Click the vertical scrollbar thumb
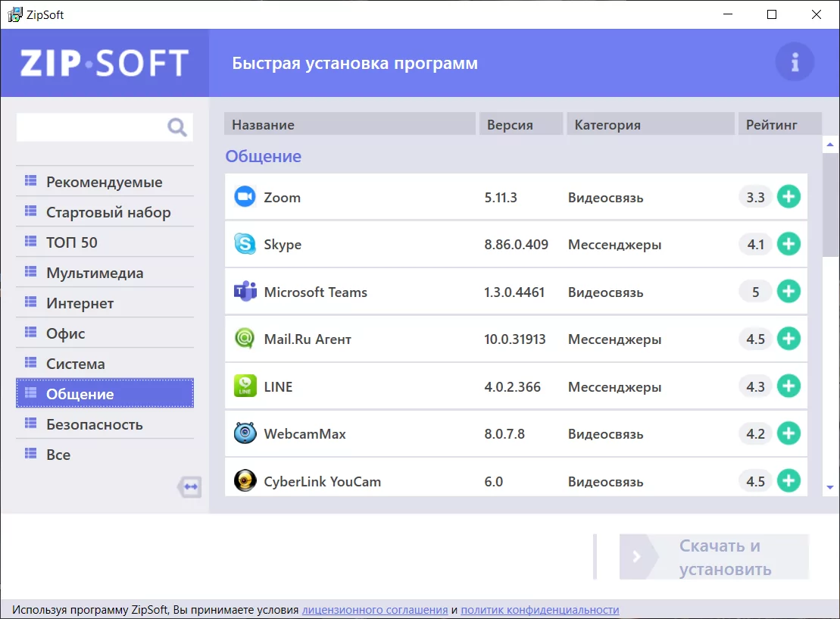 click(831, 204)
